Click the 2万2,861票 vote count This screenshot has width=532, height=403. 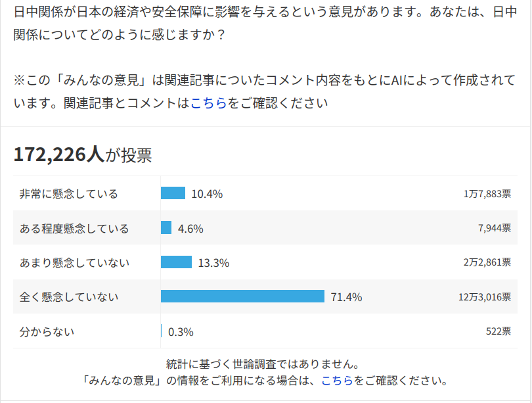487,262
